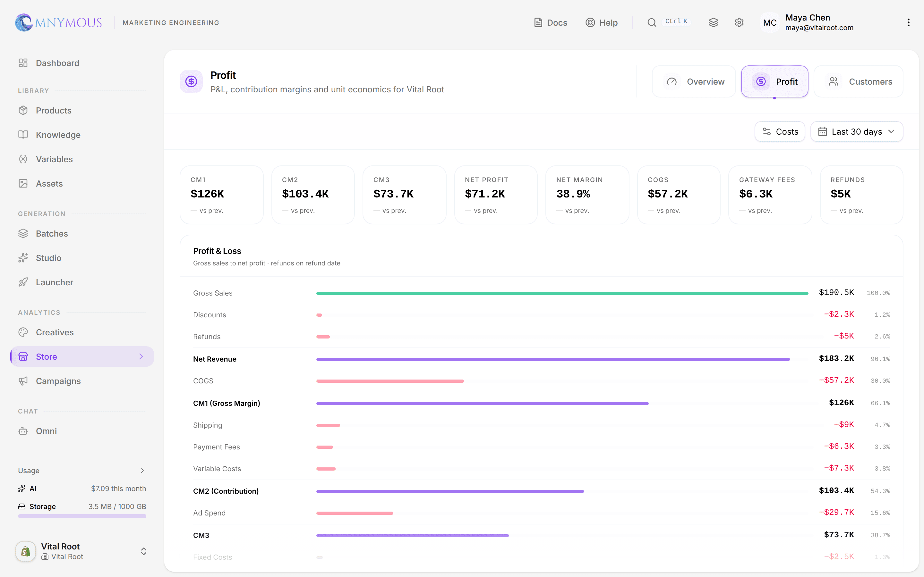Click the Omni chat bot icon
924x577 pixels.
click(23, 431)
